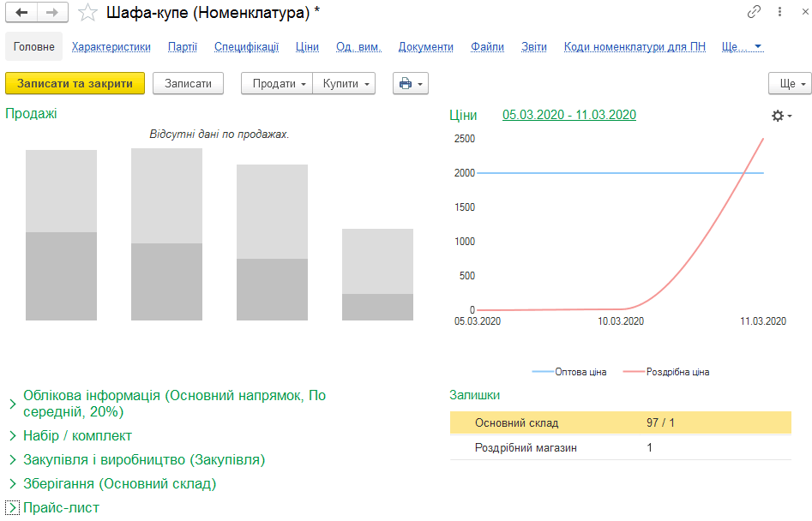Select the Роздрібний магазин stock row
The height and width of the screenshot is (521, 812).
(621, 447)
